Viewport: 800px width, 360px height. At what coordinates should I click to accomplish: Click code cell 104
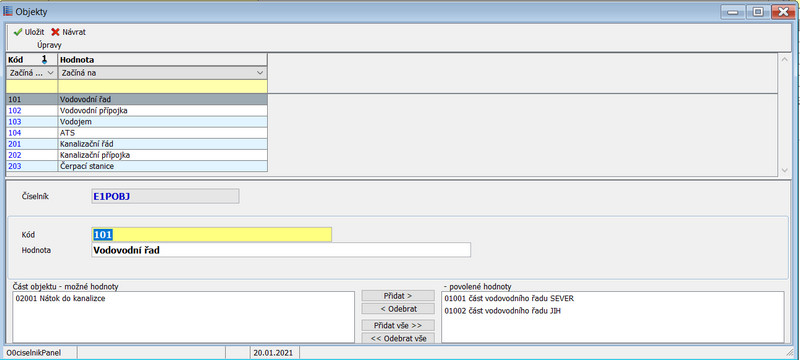32,133
